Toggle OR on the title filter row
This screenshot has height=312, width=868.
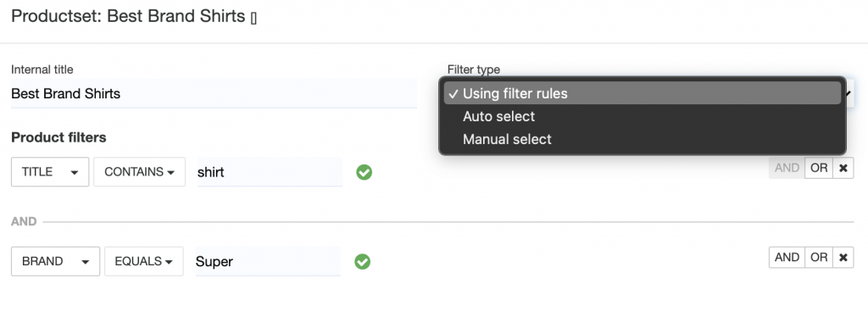(x=819, y=168)
